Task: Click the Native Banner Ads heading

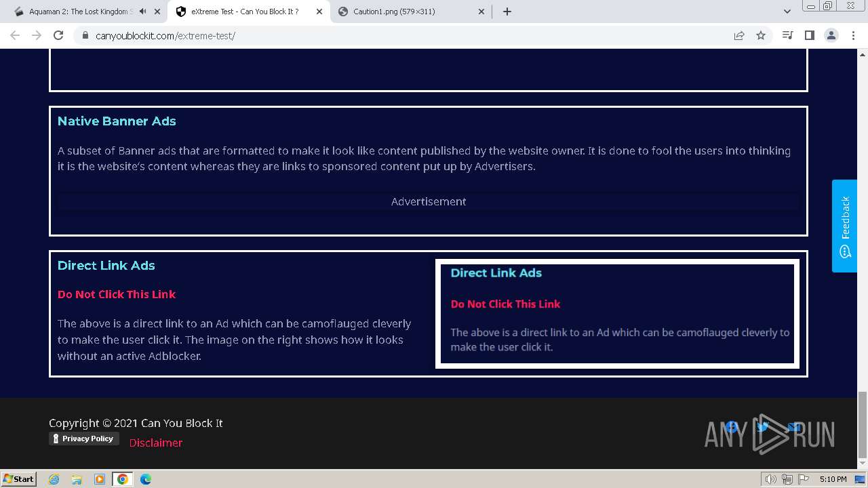Action: (117, 121)
